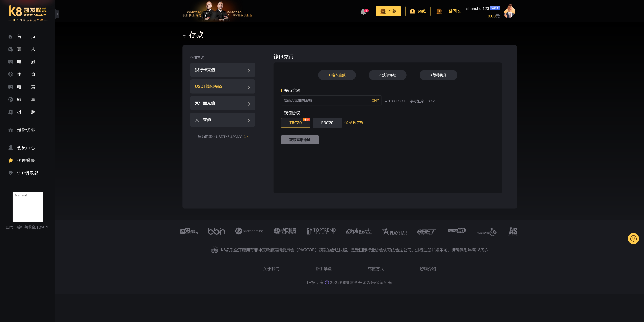Click the 存款 deposit button in header
The height and width of the screenshot is (322, 644).
click(x=388, y=11)
